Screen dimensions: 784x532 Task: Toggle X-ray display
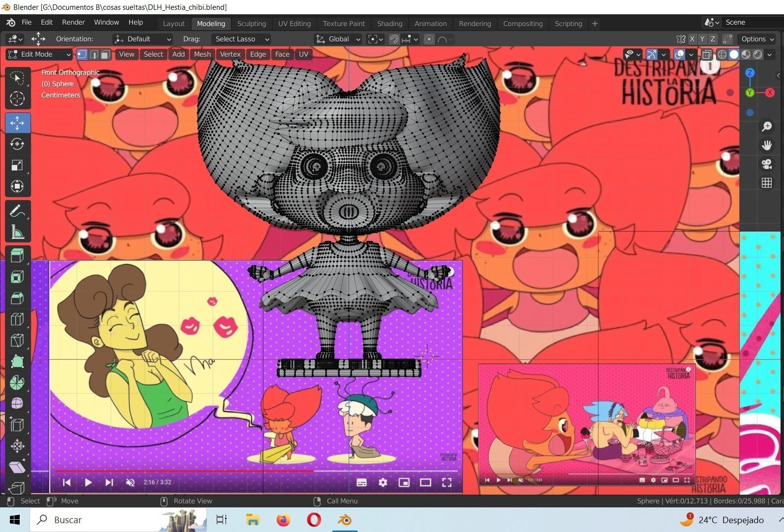(x=707, y=54)
